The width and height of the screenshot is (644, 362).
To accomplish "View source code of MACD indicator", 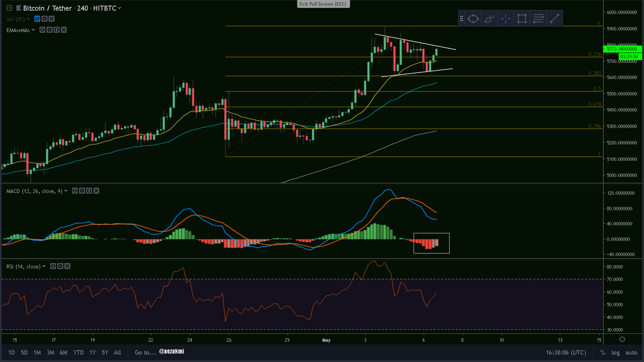I will (89, 191).
